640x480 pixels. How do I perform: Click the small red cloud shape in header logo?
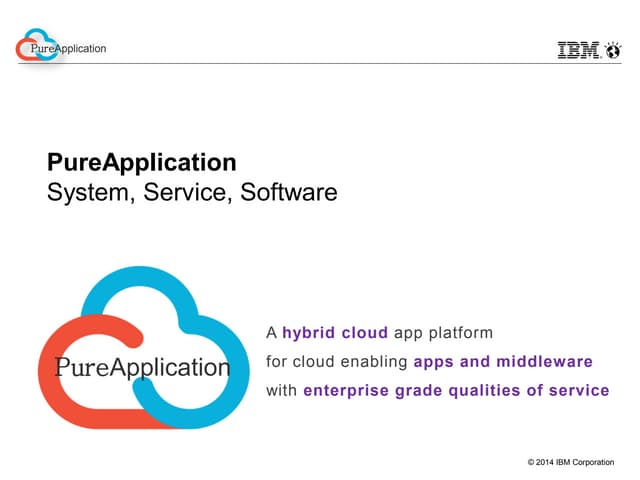(x=26, y=49)
